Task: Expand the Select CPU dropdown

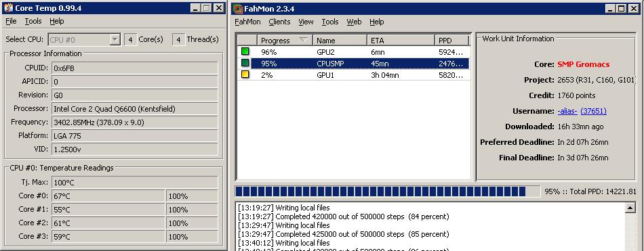Action: [x=115, y=39]
